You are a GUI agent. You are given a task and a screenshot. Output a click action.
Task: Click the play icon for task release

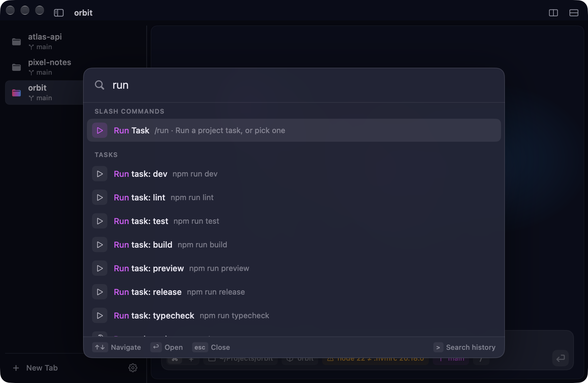pyautogui.click(x=100, y=292)
